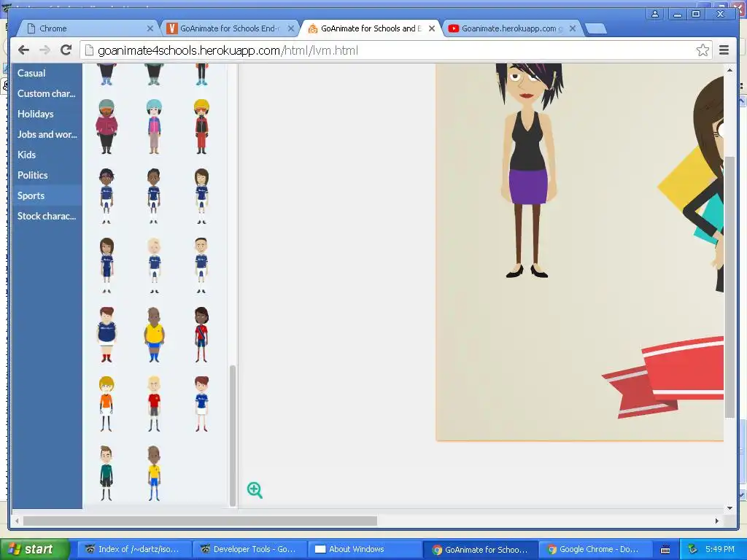Choose the goalkeeper in green jersey
This screenshot has width=747, height=560.
pos(107,473)
